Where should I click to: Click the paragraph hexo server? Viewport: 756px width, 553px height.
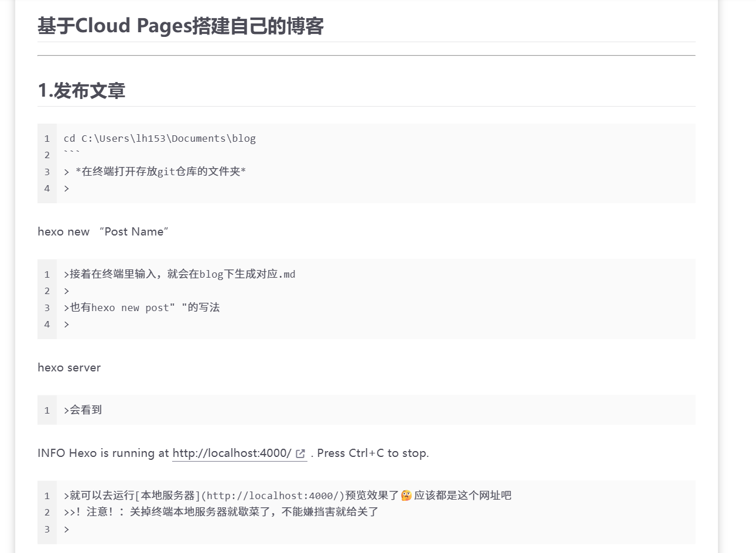coord(69,368)
